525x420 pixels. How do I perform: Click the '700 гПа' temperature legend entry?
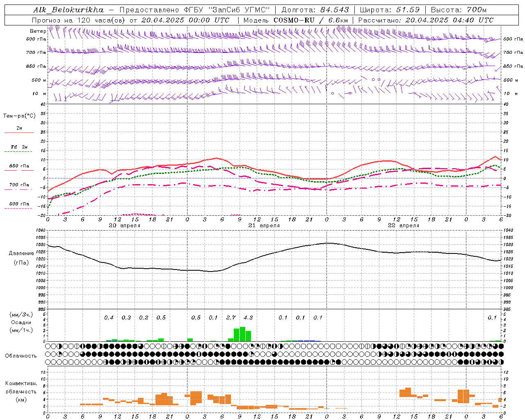click(x=19, y=185)
